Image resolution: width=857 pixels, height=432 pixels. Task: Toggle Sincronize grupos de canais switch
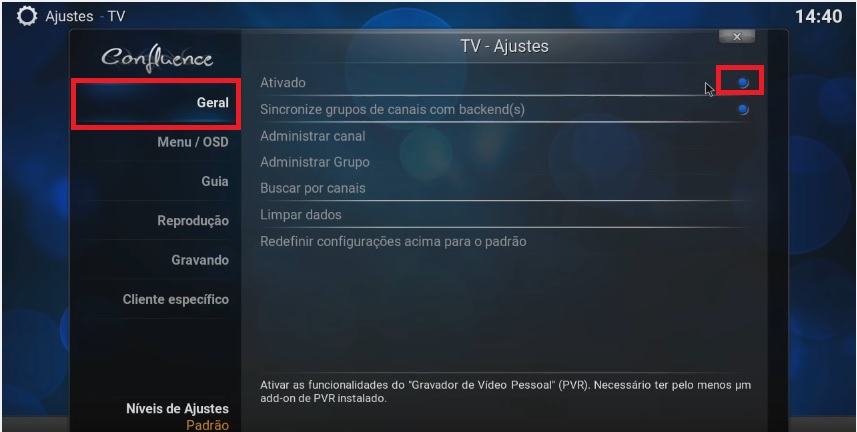(x=743, y=109)
